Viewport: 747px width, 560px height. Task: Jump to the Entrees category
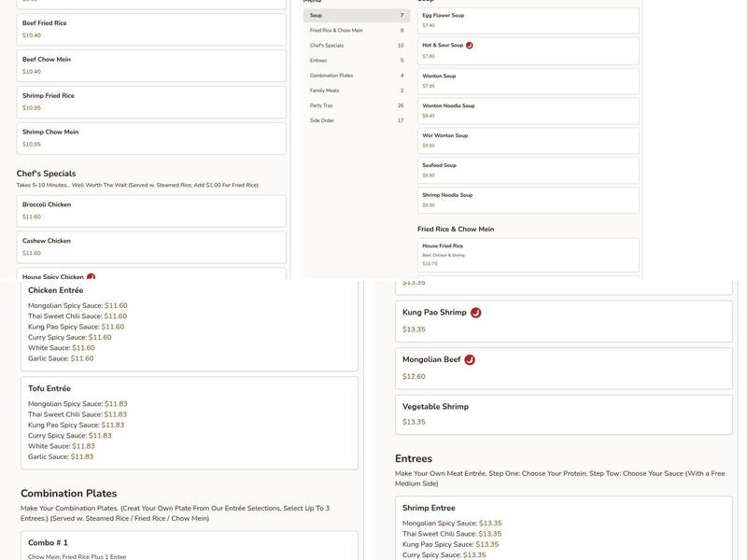tap(356, 61)
